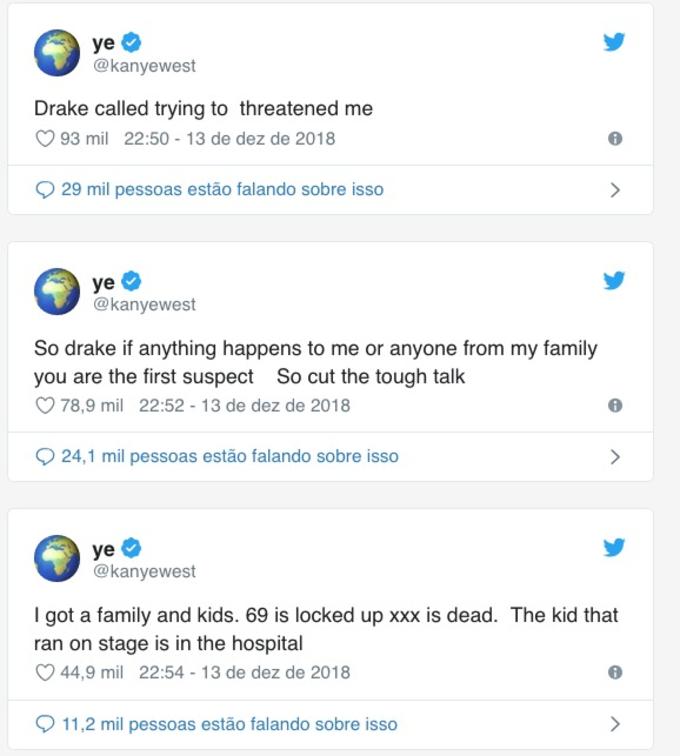
Task: Click the '22:50 - 13 de dez de 2018' timestamp
Action: click(x=229, y=139)
